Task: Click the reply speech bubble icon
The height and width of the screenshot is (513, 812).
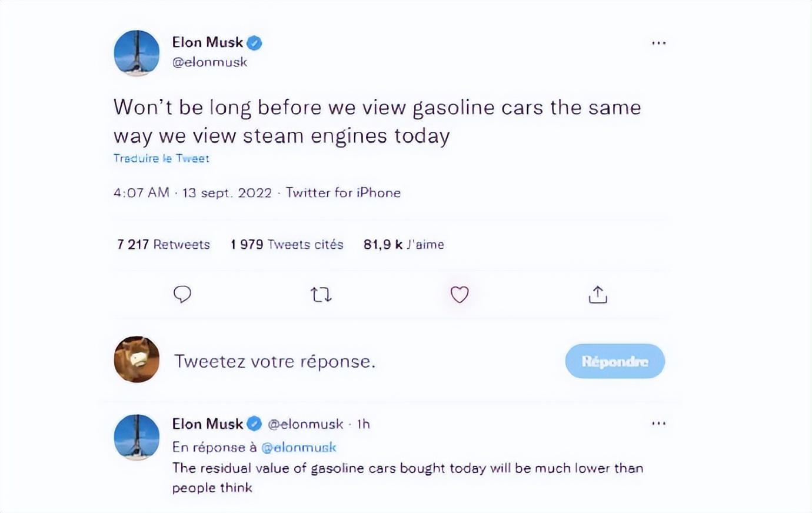Action: click(x=182, y=294)
